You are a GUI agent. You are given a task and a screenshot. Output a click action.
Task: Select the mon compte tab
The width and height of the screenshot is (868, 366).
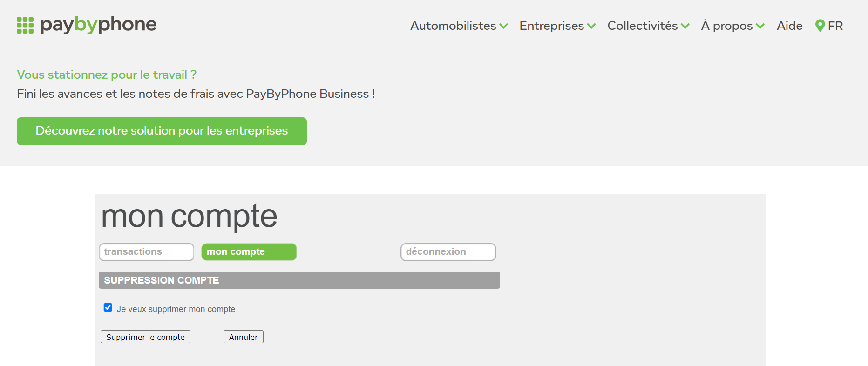pos(249,252)
